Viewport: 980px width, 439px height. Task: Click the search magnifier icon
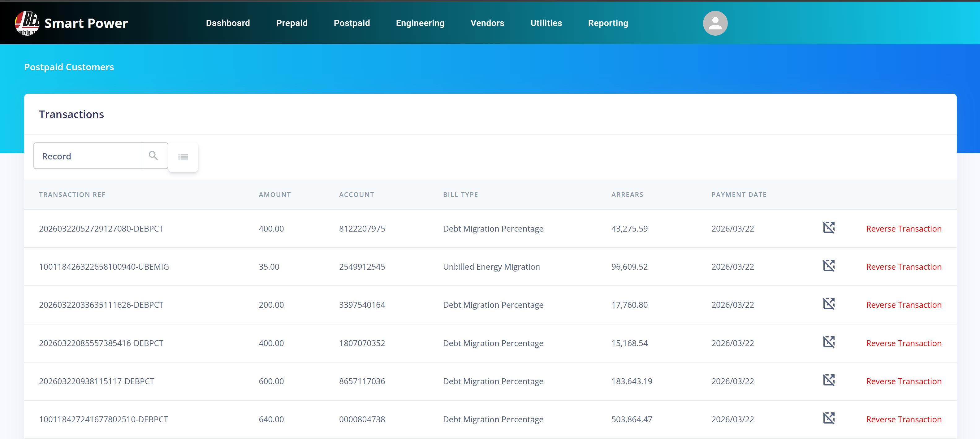[153, 156]
